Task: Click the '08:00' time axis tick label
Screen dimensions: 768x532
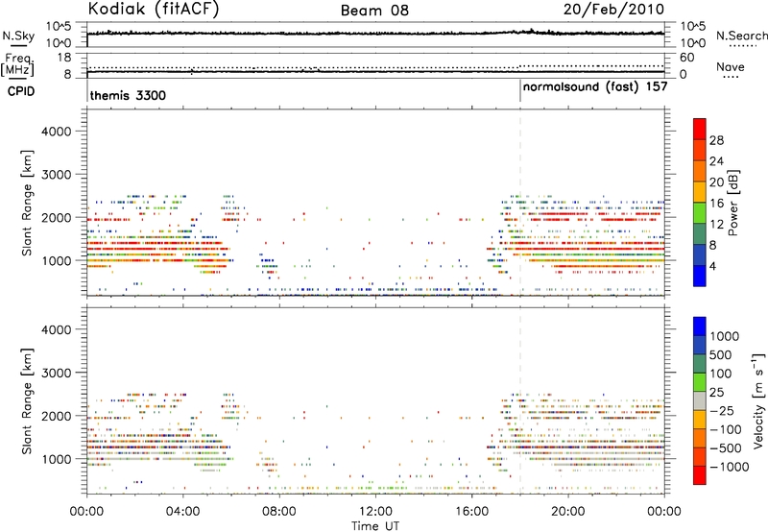Action: click(279, 512)
